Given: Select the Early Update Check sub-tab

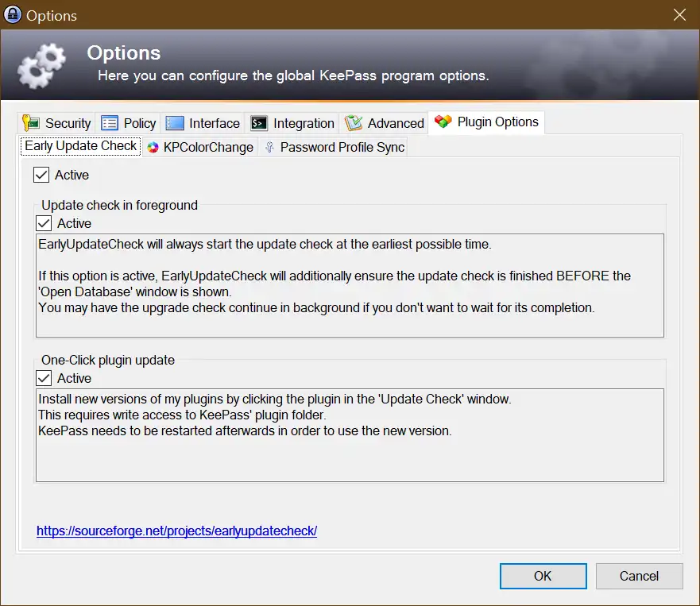Looking at the screenshot, I should coord(81,146).
